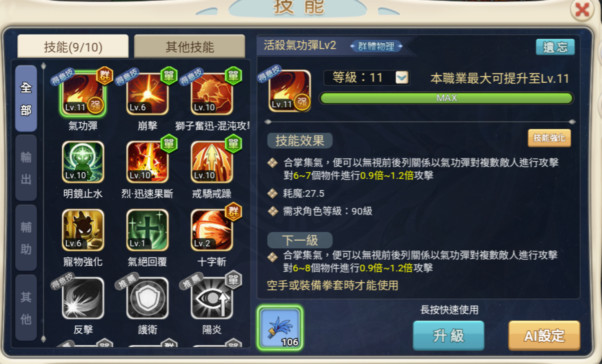Select the 陽炎 eye skill icon
This screenshot has width=602, height=364.
tap(212, 298)
